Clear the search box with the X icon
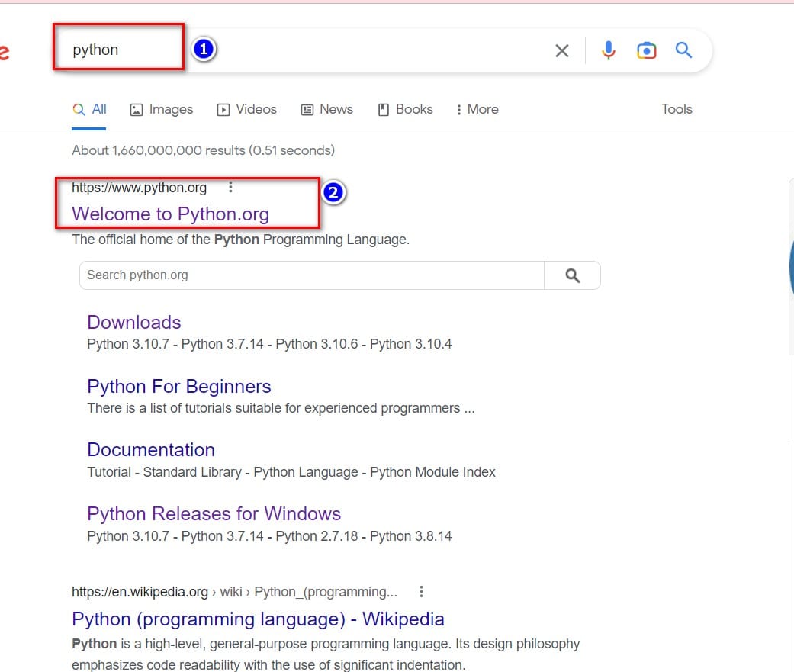 click(561, 50)
